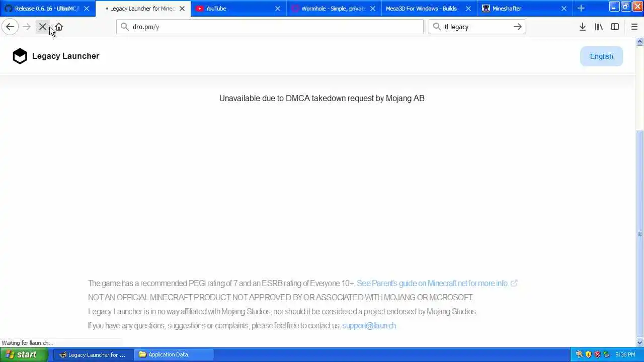Click the scrollbar up arrow

tap(640, 42)
